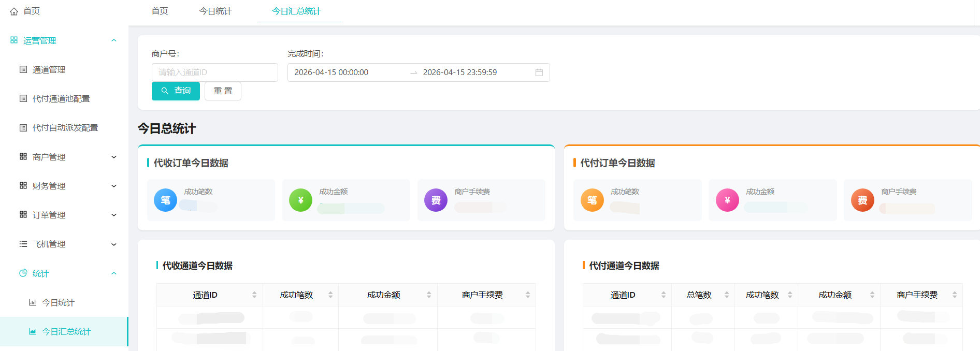The width and height of the screenshot is (980, 351).
Task: Switch to the 首页 tab
Action: tap(160, 11)
